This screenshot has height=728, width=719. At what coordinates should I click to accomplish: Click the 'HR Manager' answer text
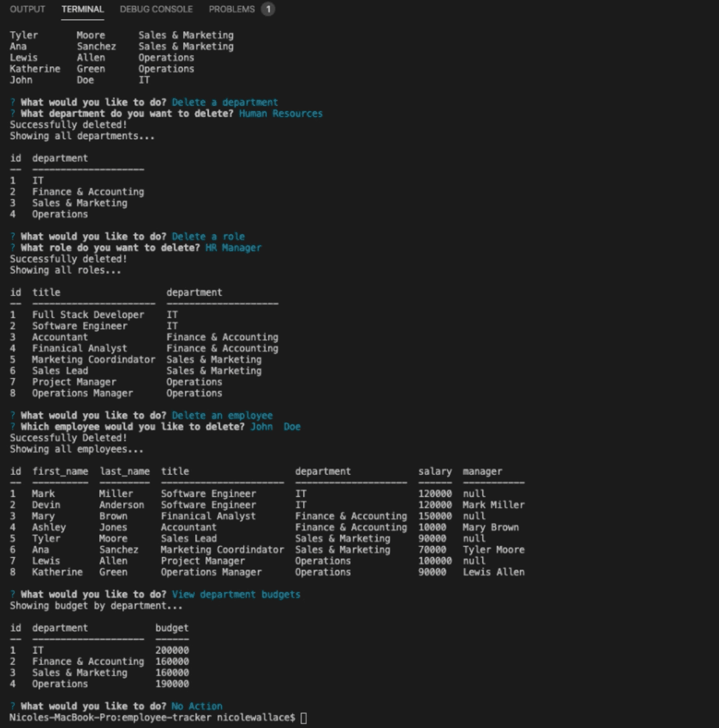(233, 248)
